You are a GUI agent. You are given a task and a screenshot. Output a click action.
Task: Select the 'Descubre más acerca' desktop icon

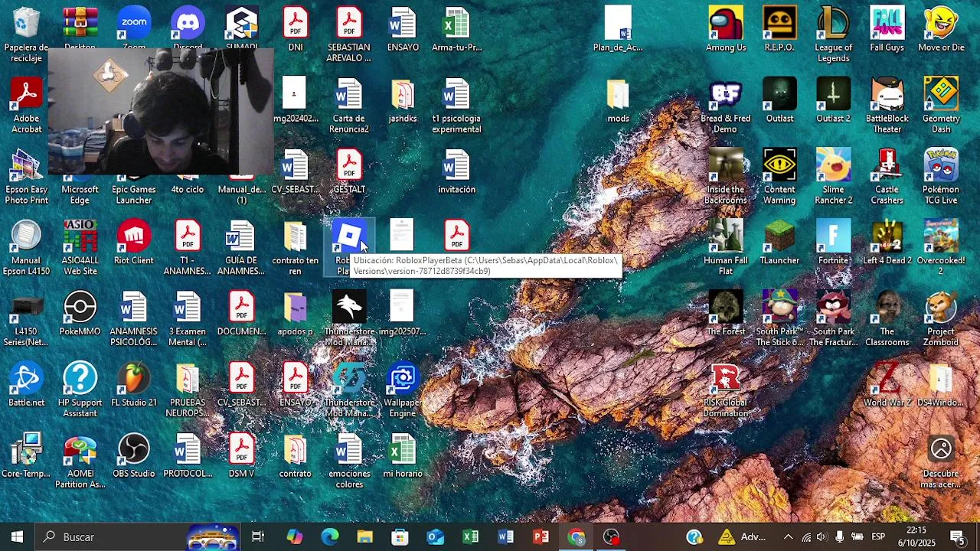click(941, 461)
